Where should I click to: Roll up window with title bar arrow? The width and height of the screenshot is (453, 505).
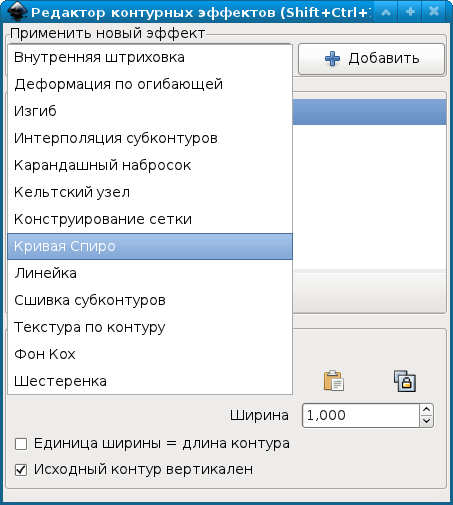coord(386,12)
